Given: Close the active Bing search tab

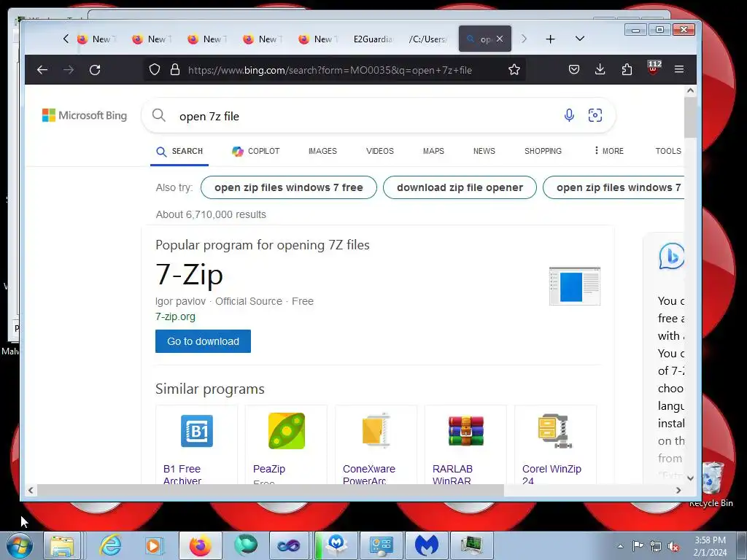Looking at the screenshot, I should [x=500, y=39].
